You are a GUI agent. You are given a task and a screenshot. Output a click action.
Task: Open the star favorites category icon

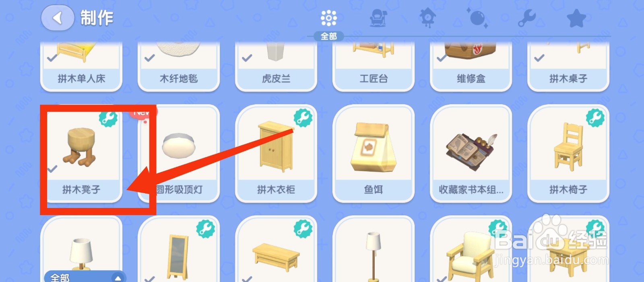click(x=576, y=18)
